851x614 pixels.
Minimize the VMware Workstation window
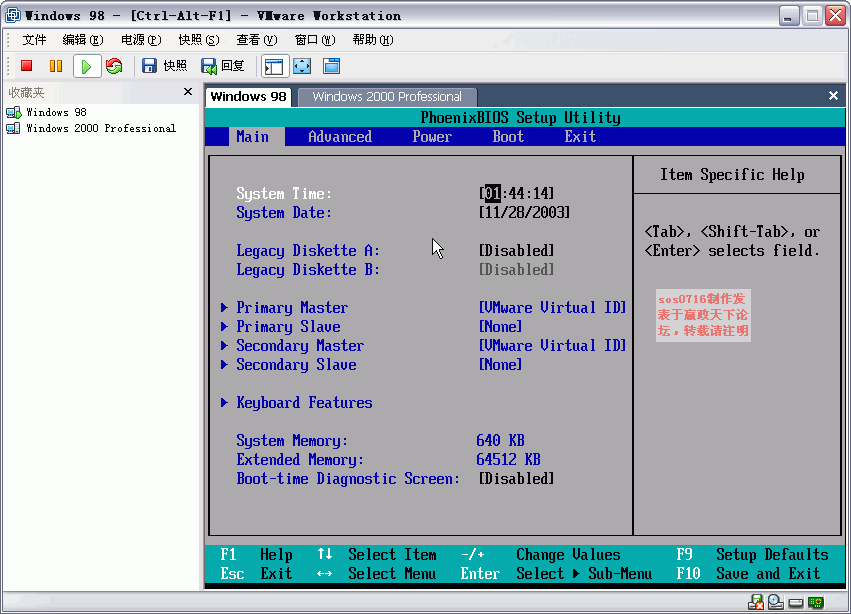point(789,16)
